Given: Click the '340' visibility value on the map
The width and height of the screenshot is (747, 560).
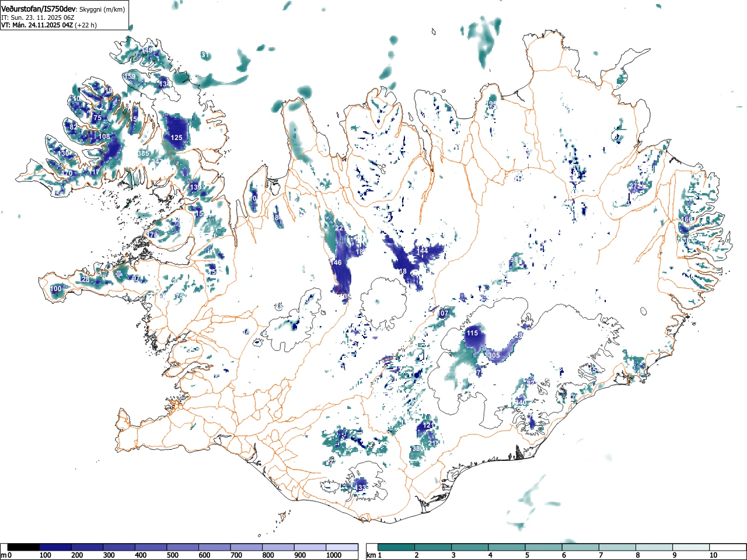Looking at the screenshot, I should (x=521, y=402).
